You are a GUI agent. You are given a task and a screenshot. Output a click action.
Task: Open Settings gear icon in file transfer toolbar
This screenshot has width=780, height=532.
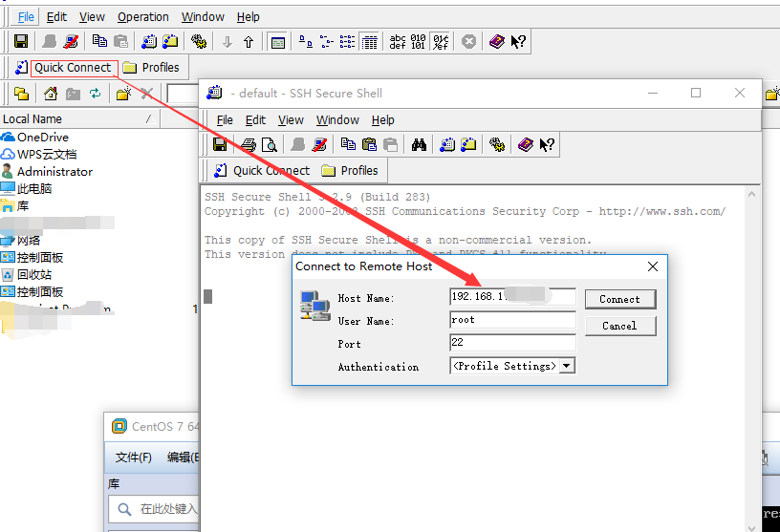pyautogui.click(x=199, y=41)
